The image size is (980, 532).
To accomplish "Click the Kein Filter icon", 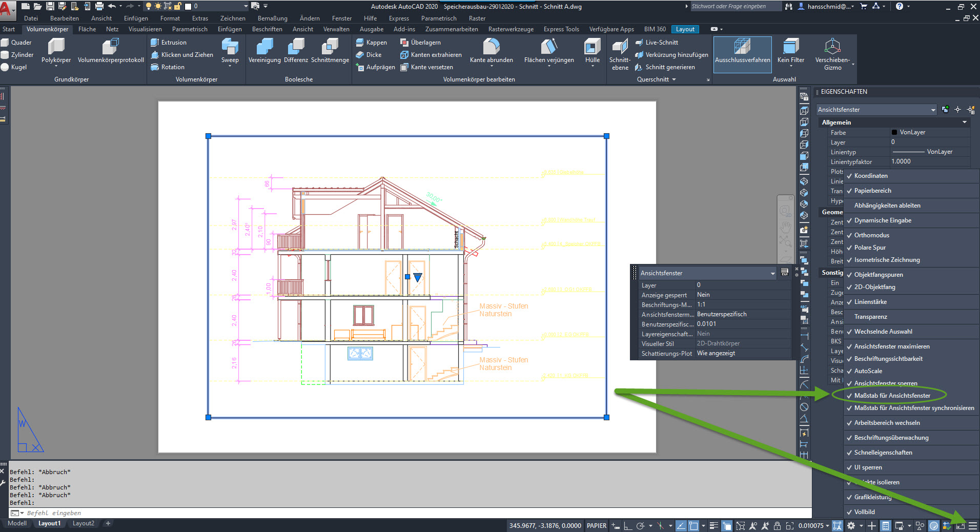I will click(x=791, y=47).
